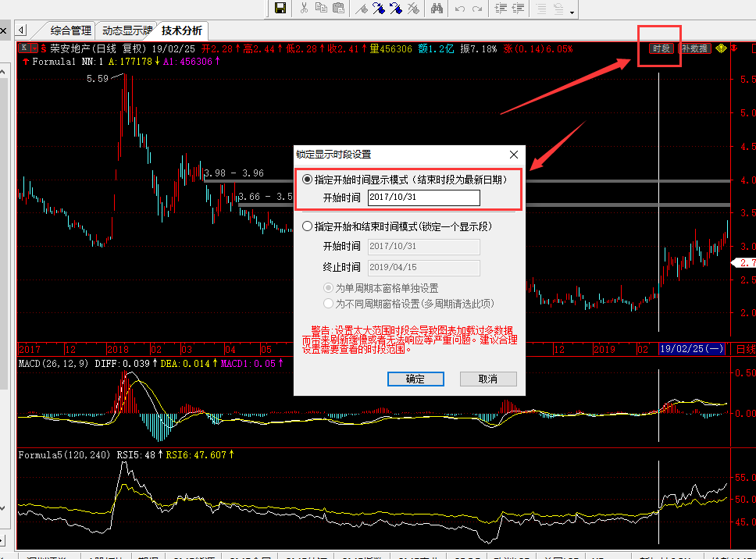Select 为不同周期窗格设置 radio
The width and height of the screenshot is (756, 559).
click(x=328, y=303)
